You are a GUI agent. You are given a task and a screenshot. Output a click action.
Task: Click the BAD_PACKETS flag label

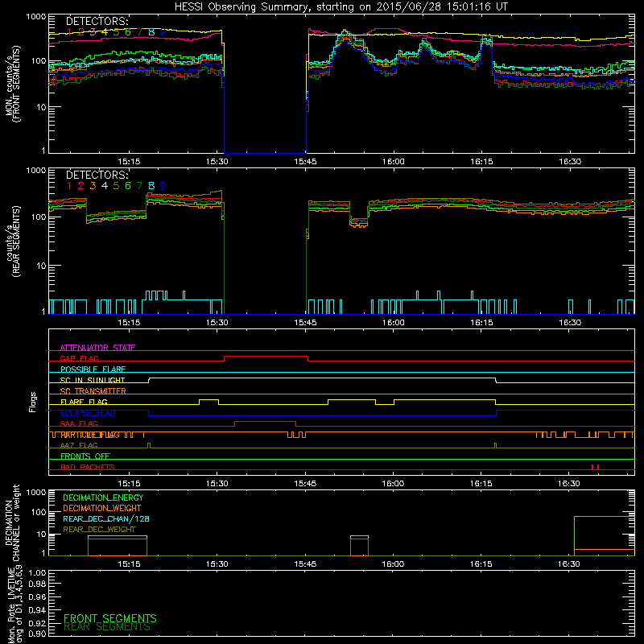(88, 467)
